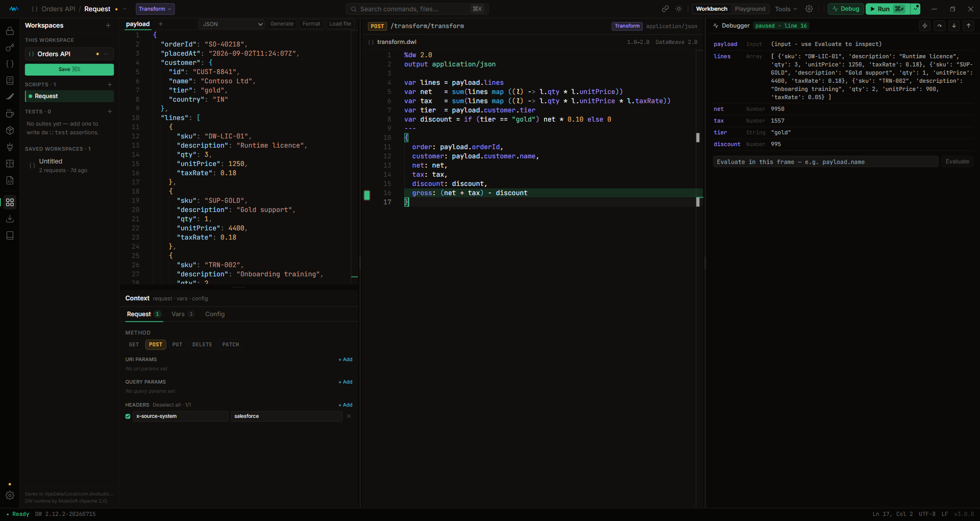Click debugger step out up arrow
Image resolution: width=980 pixels, height=521 pixels.
click(x=968, y=26)
